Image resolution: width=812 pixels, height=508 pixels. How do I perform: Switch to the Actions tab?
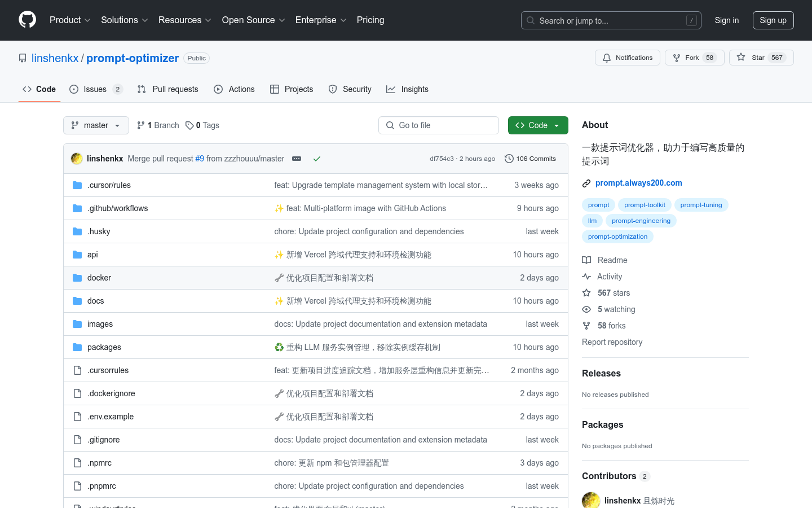tap(235, 89)
